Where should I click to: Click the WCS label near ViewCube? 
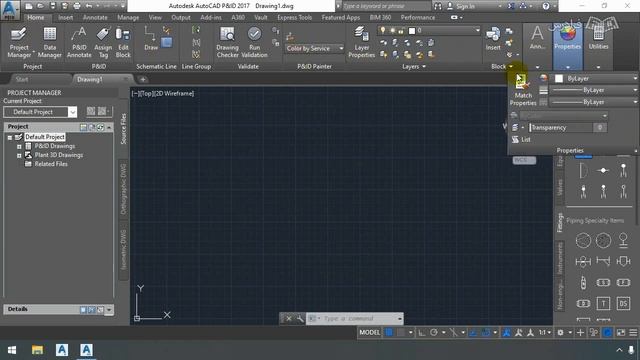point(524,160)
